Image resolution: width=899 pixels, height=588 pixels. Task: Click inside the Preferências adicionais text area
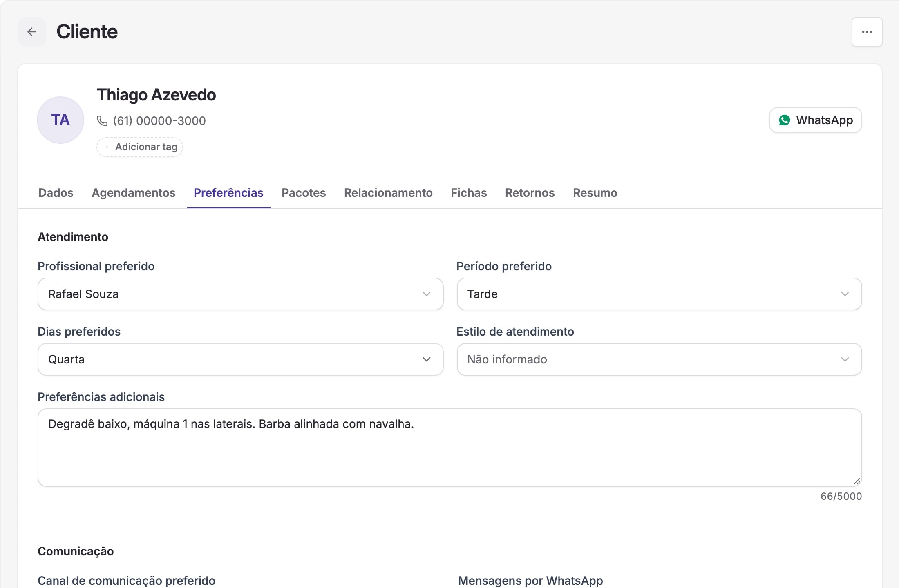(450, 448)
